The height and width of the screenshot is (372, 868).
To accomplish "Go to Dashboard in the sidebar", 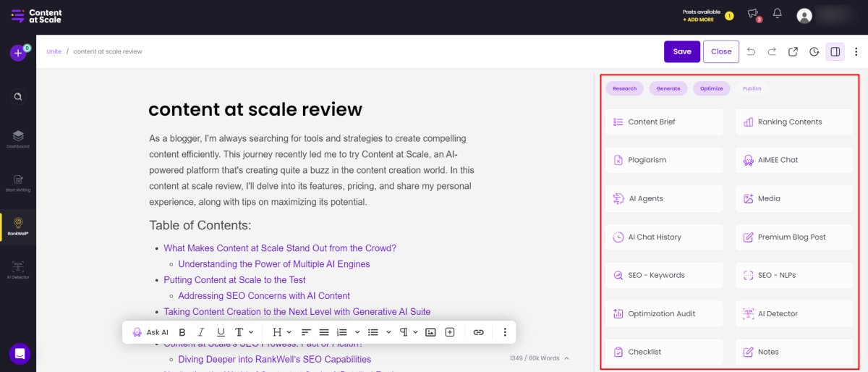I will click(18, 139).
